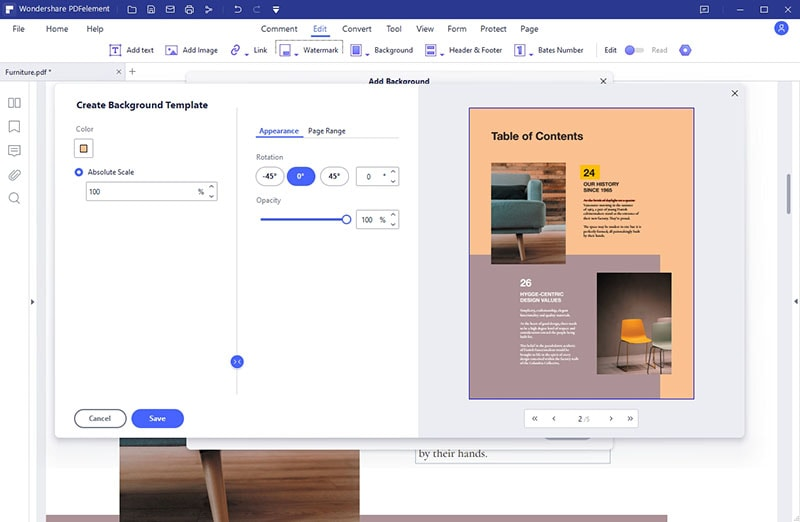The image size is (800, 522).
Task: Open the Thumbnails panel in left sidebar
Action: pyautogui.click(x=14, y=103)
